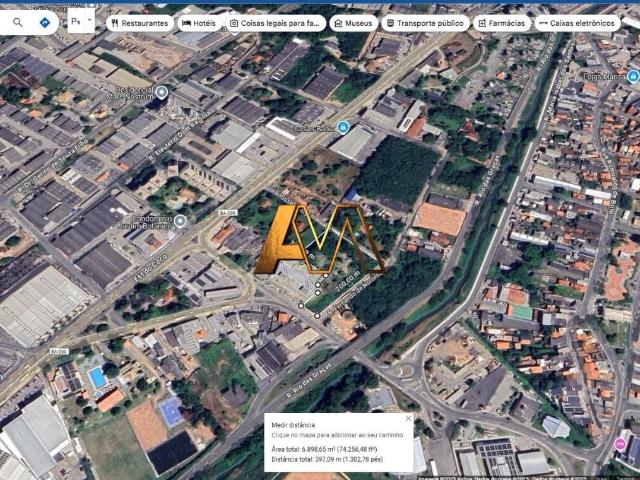Screen dimensions: 640x480
Task: Click the Área total: 6.898,65 m² line
Action: (324, 449)
